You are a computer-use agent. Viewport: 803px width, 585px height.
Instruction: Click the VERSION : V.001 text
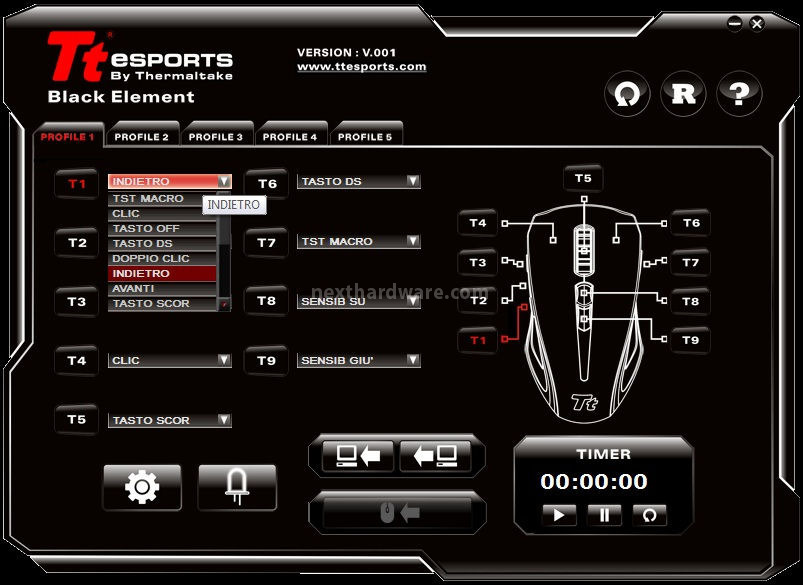tap(347, 52)
